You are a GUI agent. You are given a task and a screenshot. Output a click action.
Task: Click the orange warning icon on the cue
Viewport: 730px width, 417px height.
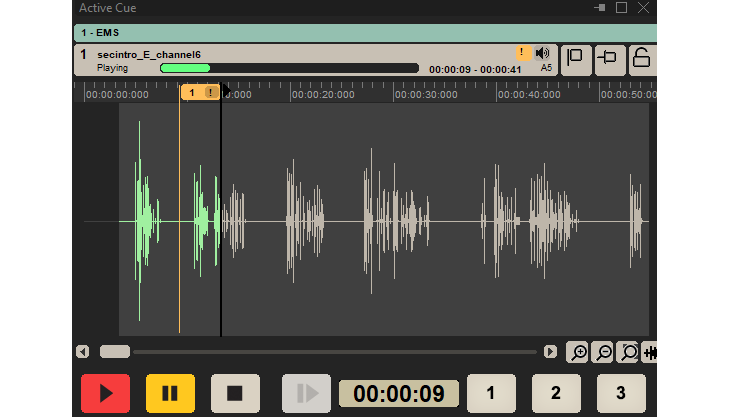tap(523, 53)
